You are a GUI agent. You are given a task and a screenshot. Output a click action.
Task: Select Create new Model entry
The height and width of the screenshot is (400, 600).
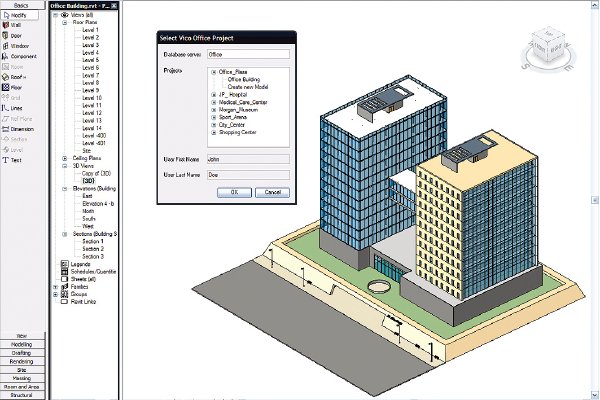pyautogui.click(x=248, y=87)
